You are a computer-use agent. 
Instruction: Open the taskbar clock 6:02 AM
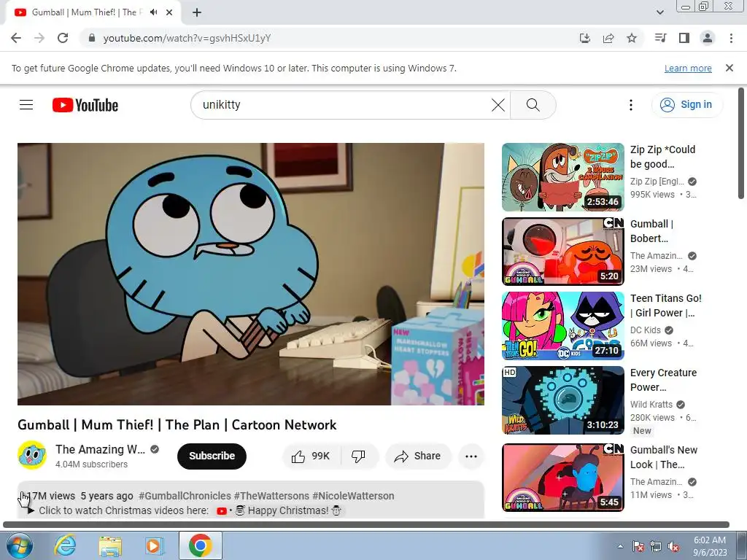pos(710,546)
